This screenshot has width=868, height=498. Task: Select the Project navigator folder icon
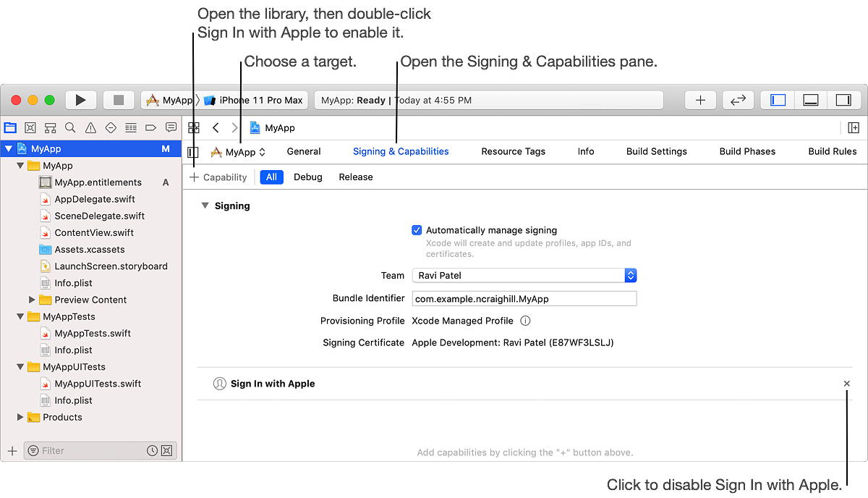tap(10, 127)
